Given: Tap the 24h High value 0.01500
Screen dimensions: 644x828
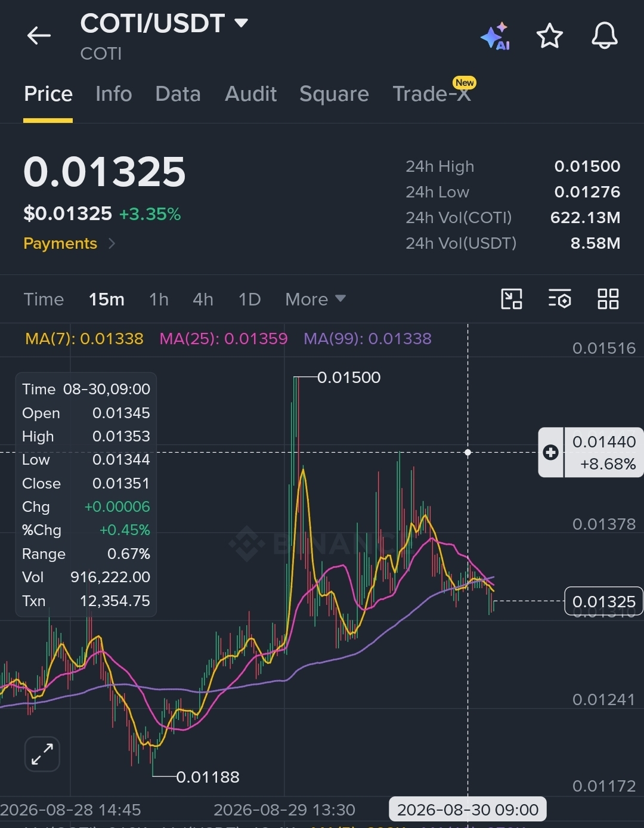Looking at the screenshot, I should [x=587, y=166].
